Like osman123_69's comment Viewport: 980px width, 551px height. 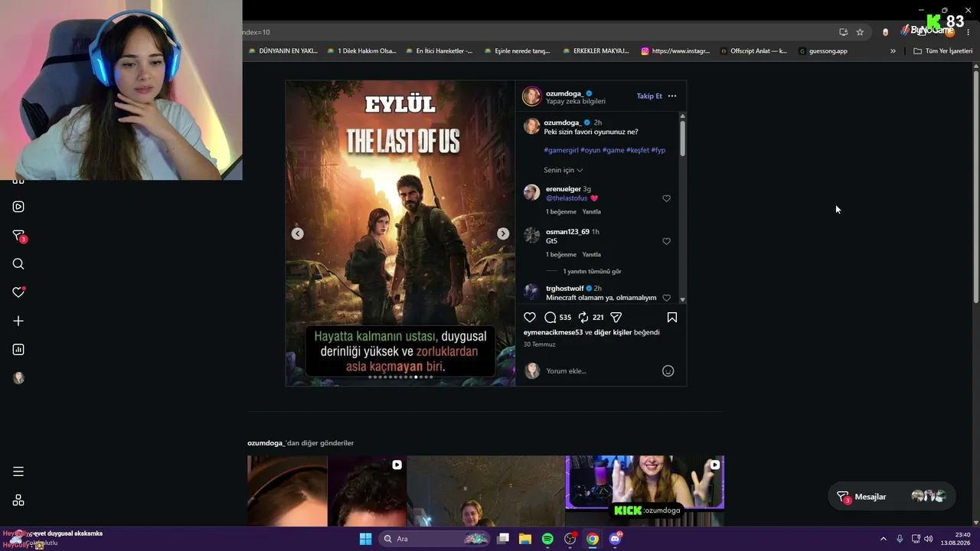[666, 241]
